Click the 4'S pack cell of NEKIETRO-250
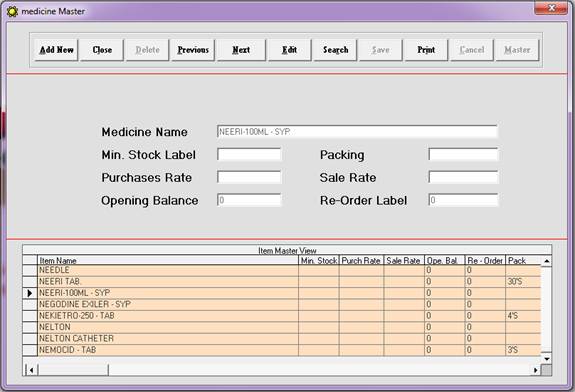575x392 pixels. 523,316
